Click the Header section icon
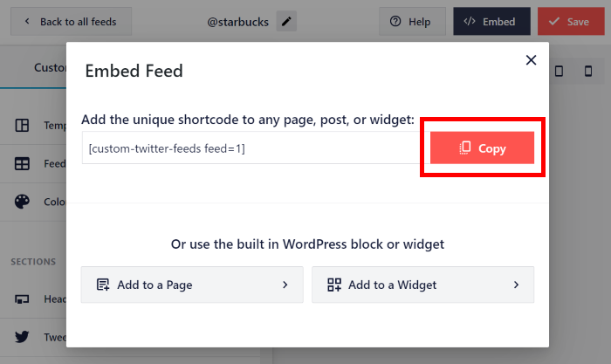611x364 pixels. click(x=24, y=299)
